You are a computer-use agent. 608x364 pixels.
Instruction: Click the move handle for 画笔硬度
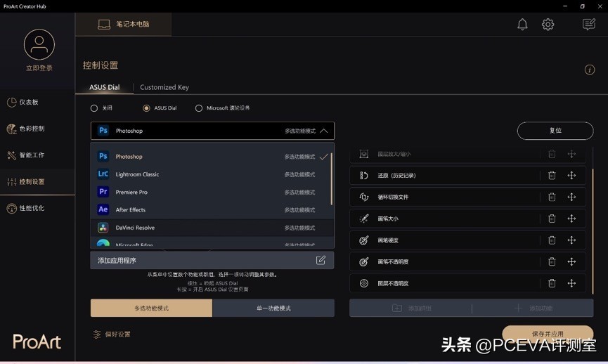click(571, 240)
